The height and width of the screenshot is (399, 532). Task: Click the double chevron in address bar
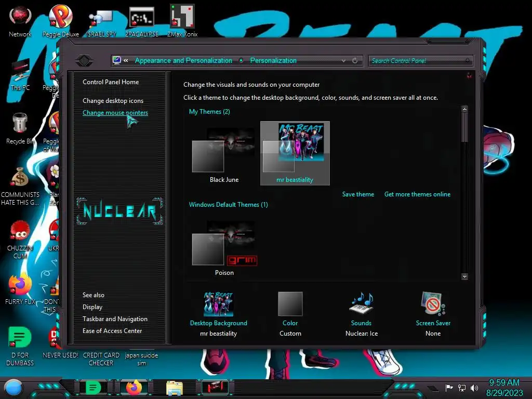point(126,60)
